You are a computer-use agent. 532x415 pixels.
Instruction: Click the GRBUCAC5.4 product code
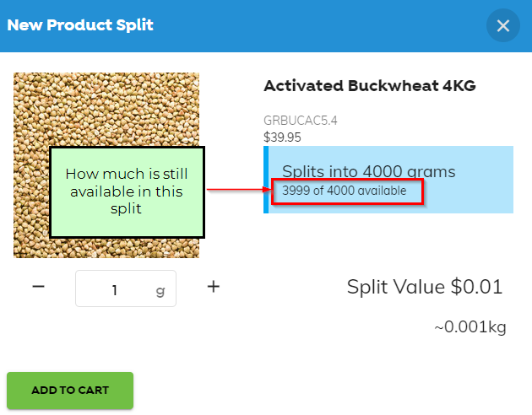point(301,121)
